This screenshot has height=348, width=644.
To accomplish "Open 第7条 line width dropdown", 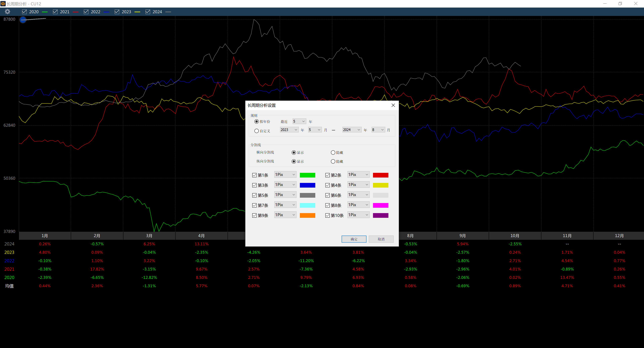I will 285,205.
